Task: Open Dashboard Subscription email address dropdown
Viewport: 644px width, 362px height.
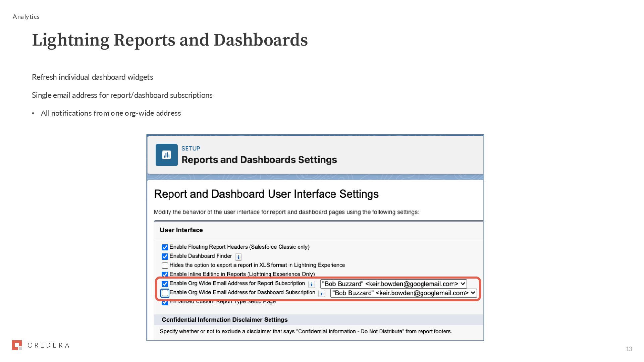Action: pos(403,293)
